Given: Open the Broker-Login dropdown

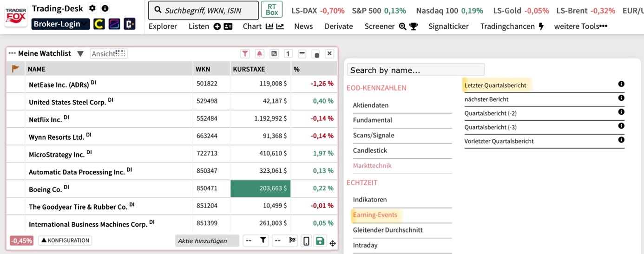Looking at the screenshot, I should coord(60,24).
